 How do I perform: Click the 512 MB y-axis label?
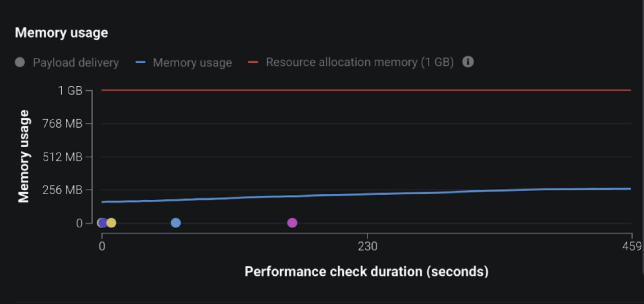tap(62, 157)
